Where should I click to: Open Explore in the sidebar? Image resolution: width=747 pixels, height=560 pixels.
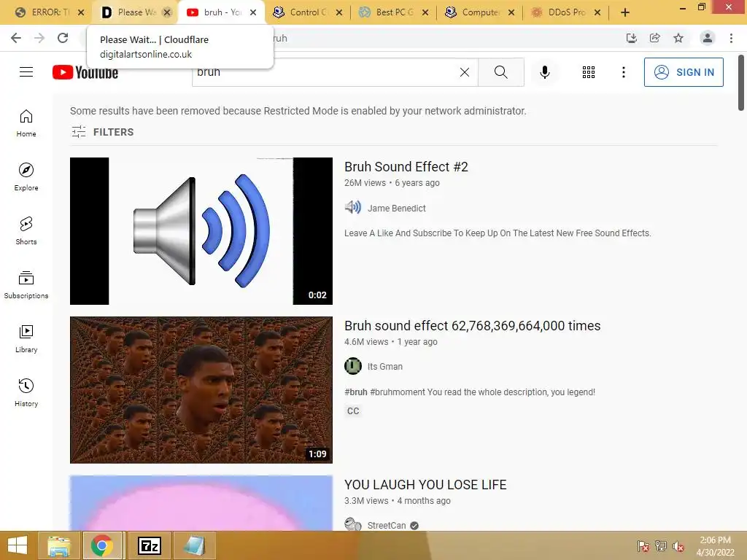26,177
